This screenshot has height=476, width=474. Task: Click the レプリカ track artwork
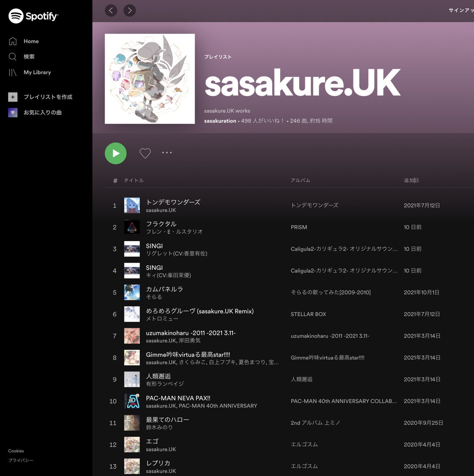[x=132, y=466]
